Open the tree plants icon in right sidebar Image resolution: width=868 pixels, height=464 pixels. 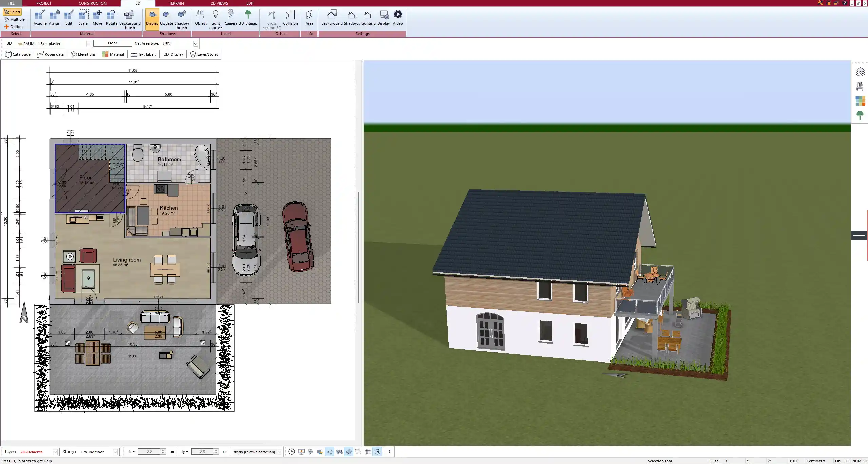(x=860, y=115)
